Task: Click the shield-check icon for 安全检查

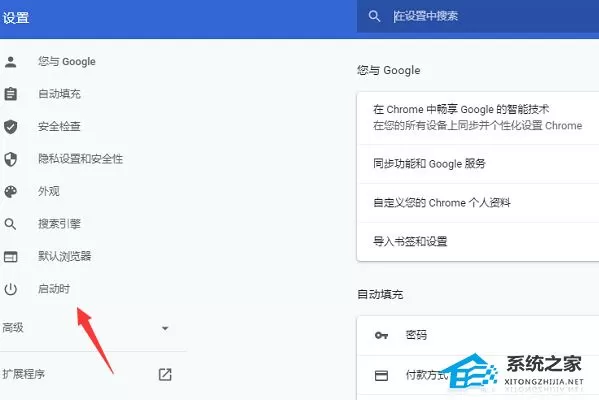Action: (11, 126)
